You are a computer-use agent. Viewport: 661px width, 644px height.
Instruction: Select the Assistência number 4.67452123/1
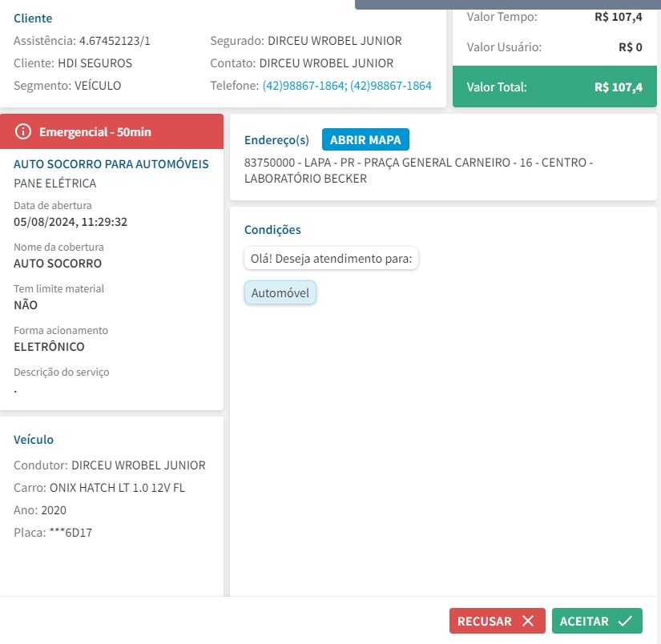(115, 41)
